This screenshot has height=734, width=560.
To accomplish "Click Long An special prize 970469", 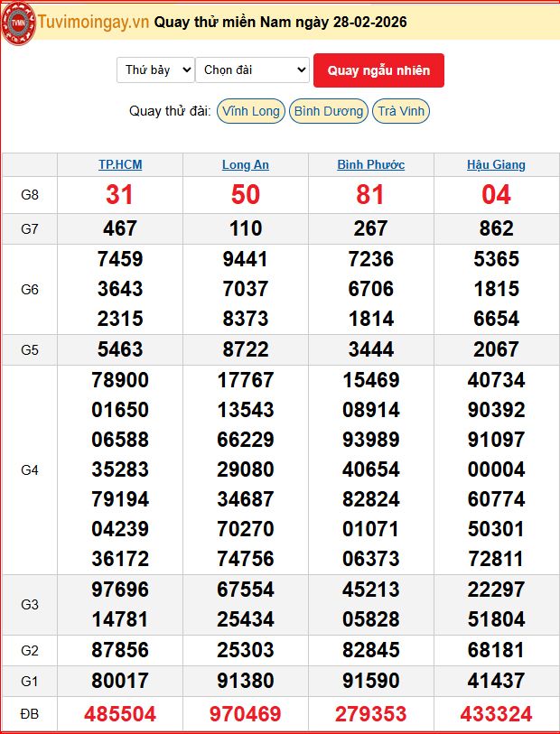I will coord(246,714).
